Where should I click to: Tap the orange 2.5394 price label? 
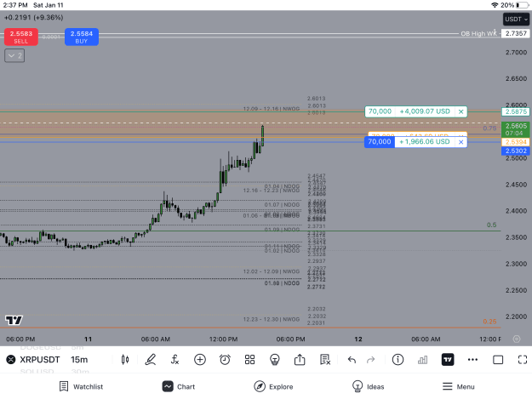click(x=516, y=142)
